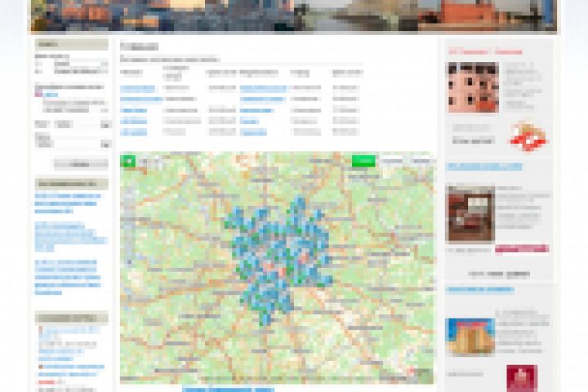This screenshot has height=392, width=588.
Task: Click the blue marker cluster on the map
Action: tap(279, 259)
